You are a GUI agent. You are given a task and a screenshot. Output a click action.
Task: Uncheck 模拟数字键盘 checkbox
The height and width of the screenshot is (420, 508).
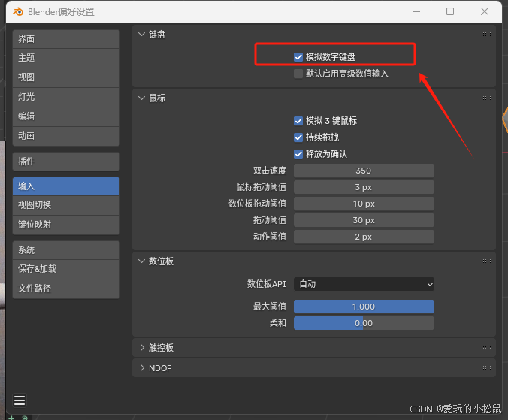pos(298,57)
